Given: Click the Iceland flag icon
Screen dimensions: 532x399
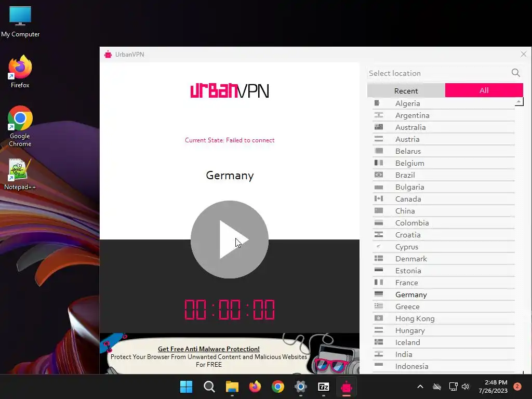Looking at the screenshot, I should pyautogui.click(x=379, y=342).
